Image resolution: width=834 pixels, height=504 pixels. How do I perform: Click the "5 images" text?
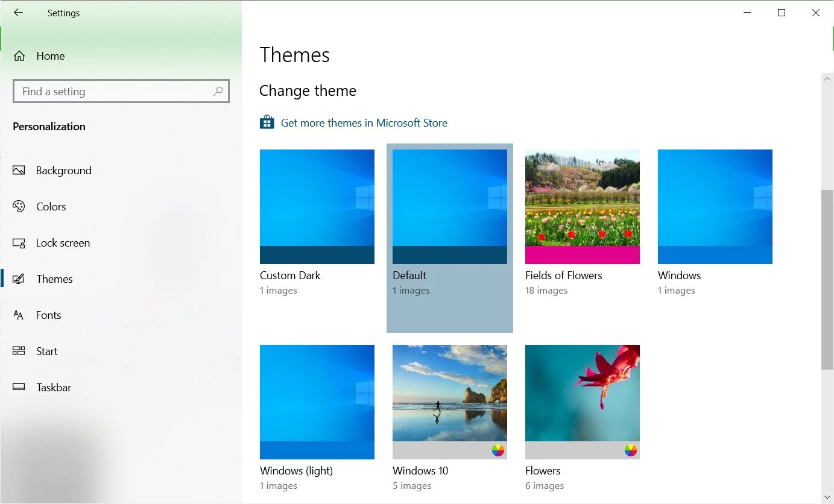pyautogui.click(x=412, y=486)
